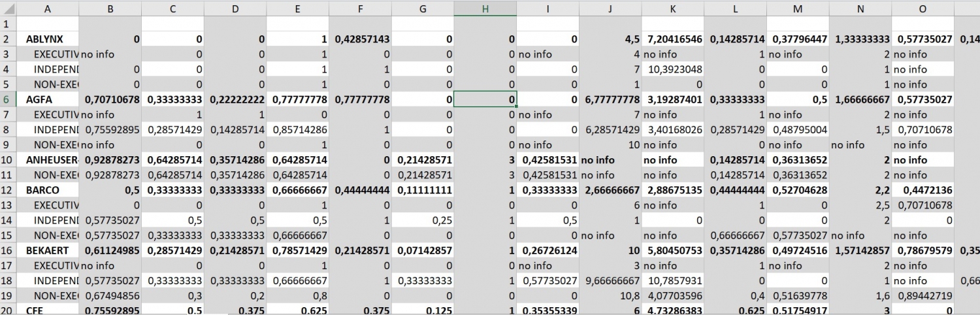Click the active cell H6

pyautogui.click(x=485, y=99)
